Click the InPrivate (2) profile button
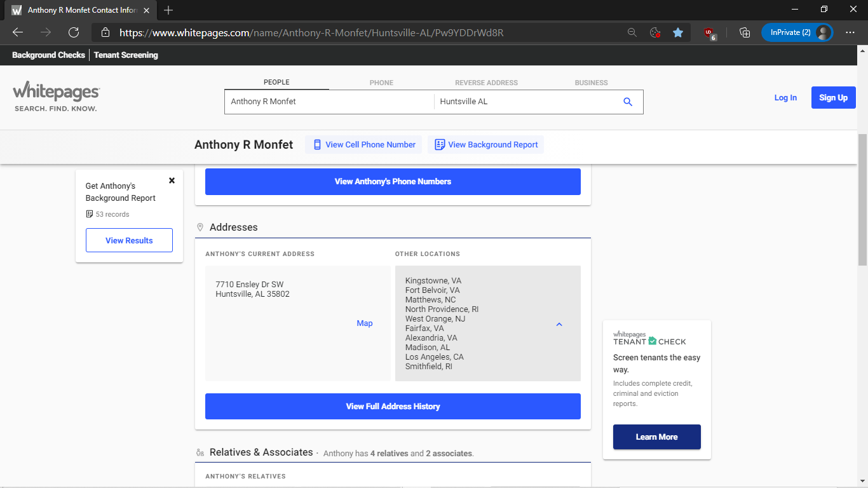The image size is (868, 488). coord(797,32)
